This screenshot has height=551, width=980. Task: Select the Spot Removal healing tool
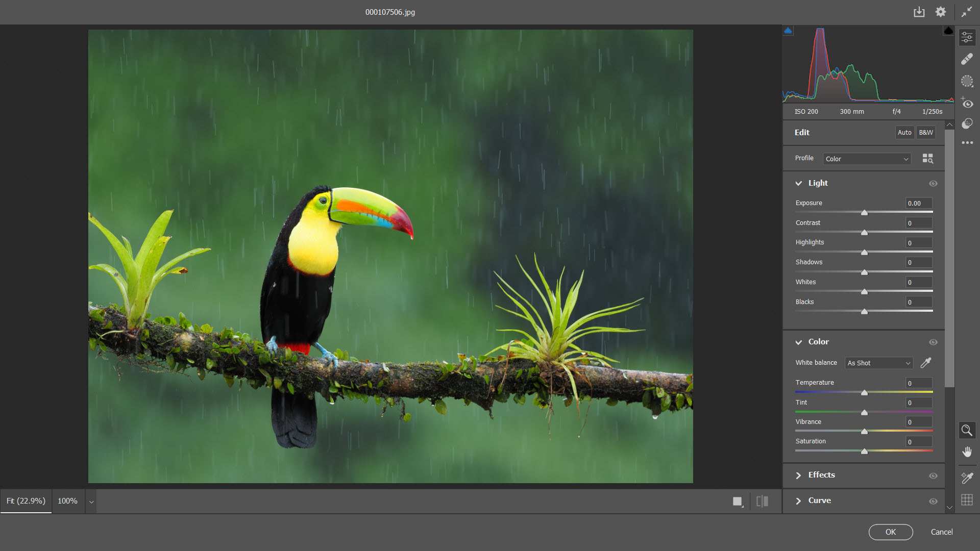pyautogui.click(x=967, y=59)
